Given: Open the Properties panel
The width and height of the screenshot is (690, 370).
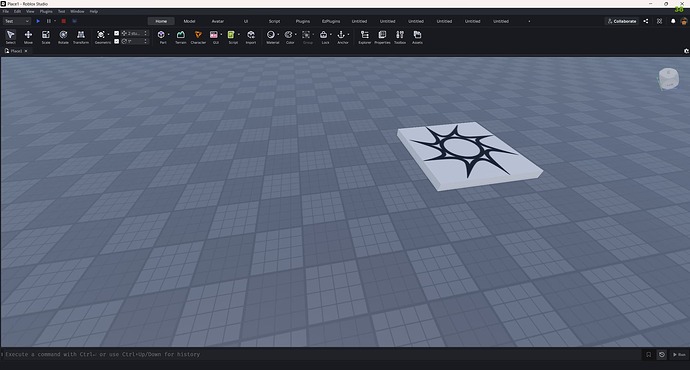Looking at the screenshot, I should point(382,37).
